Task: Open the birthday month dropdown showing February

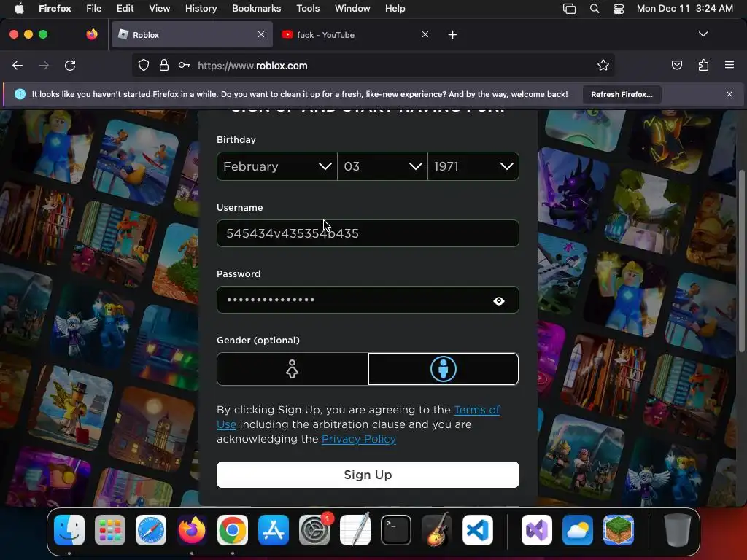Action: 276,166
